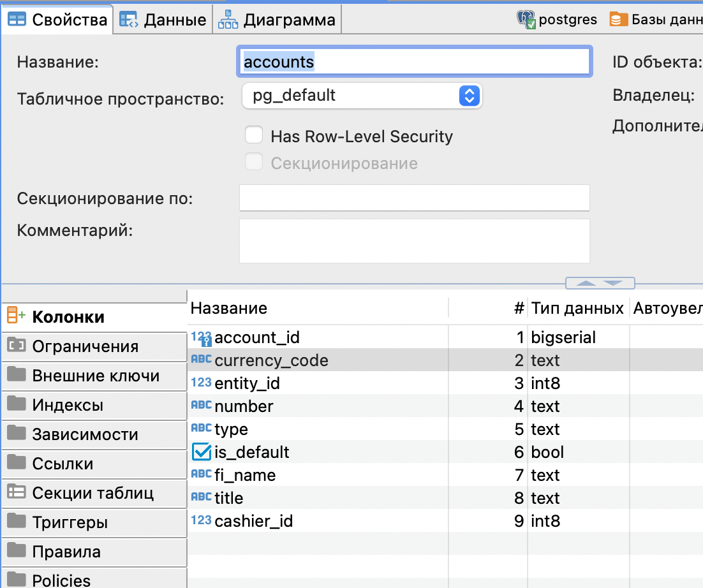
Task: Switch to the Данные tab
Action: [163, 20]
